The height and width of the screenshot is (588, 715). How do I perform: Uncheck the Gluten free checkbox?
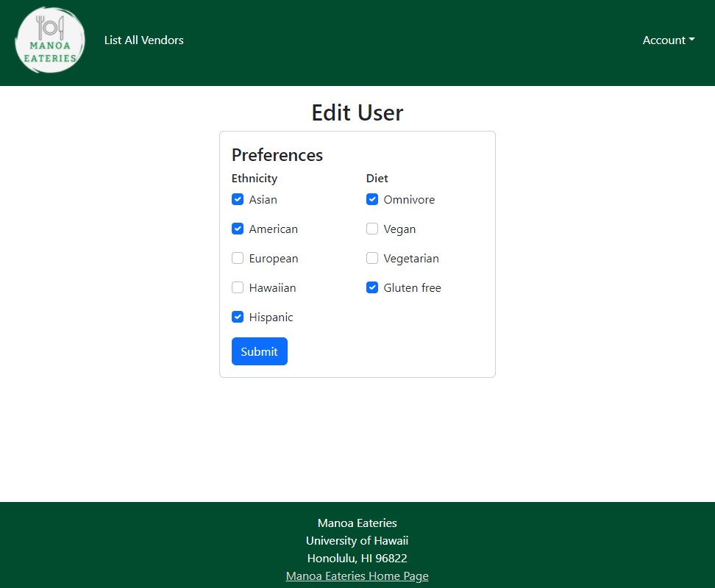click(372, 287)
